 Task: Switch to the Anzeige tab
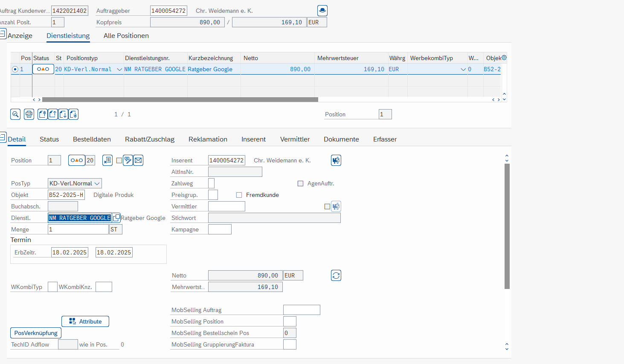click(20, 36)
